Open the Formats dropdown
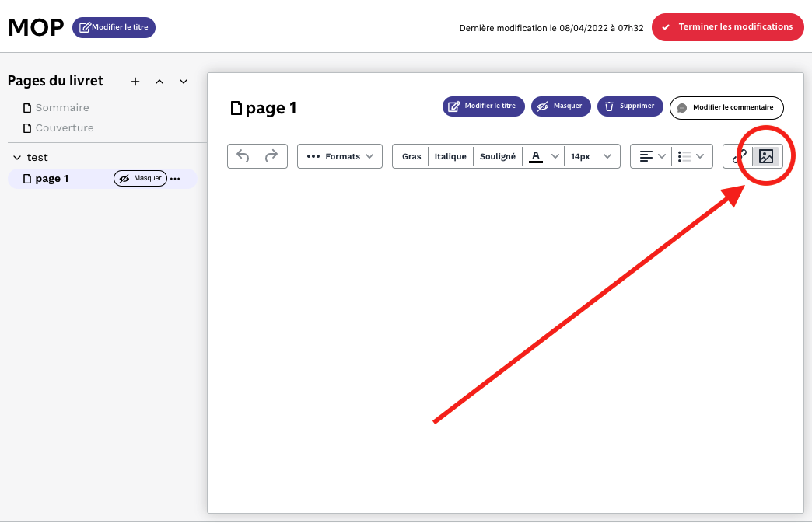The image size is (812, 523). pos(340,156)
